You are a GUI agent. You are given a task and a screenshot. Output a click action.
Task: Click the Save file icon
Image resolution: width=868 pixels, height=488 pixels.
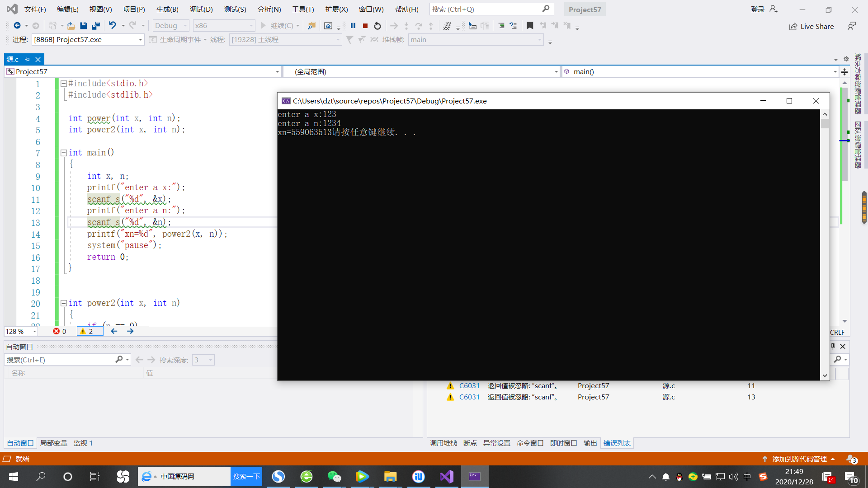83,26
